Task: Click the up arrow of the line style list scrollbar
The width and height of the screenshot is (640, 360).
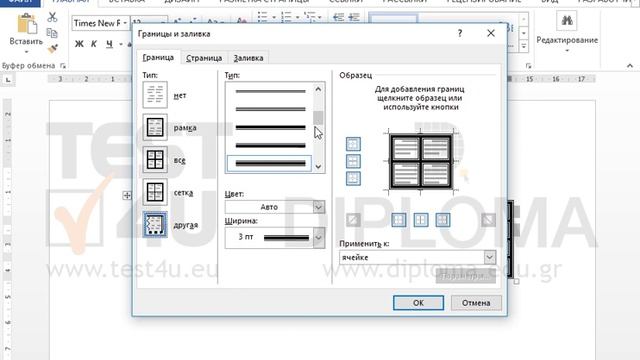Action: 318,89
